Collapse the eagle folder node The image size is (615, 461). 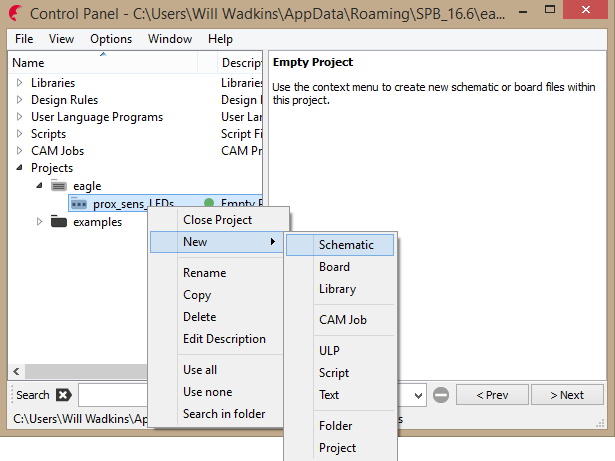tap(39, 185)
